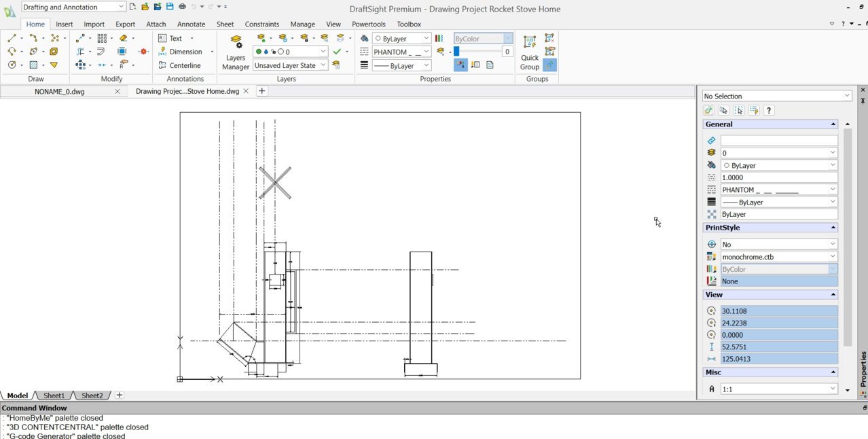
Task: Click the Trim tool icon
Action: click(x=80, y=52)
